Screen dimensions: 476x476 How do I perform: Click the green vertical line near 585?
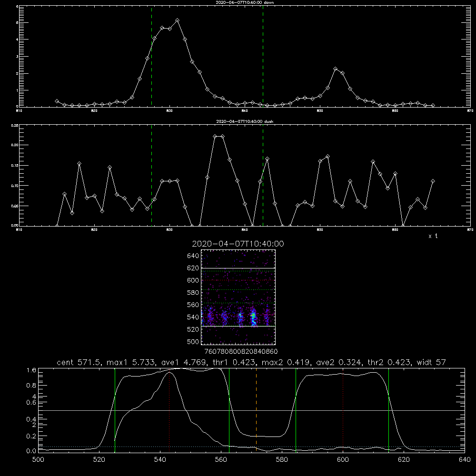[x=296, y=410]
